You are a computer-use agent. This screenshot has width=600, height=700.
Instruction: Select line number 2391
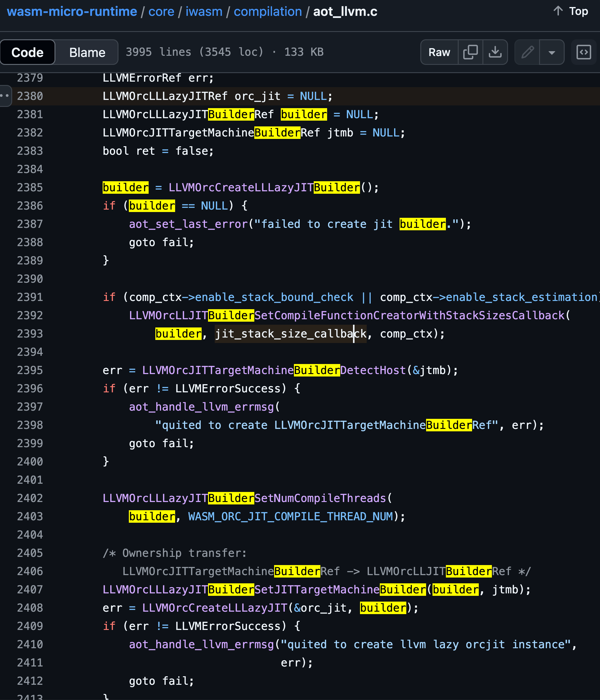(30, 297)
